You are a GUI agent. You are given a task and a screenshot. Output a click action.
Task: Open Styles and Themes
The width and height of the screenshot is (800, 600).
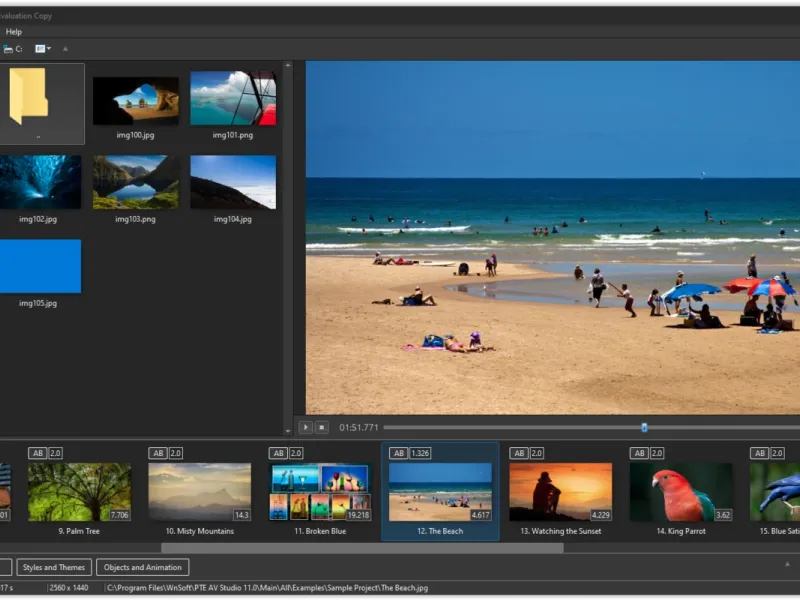pos(54,567)
